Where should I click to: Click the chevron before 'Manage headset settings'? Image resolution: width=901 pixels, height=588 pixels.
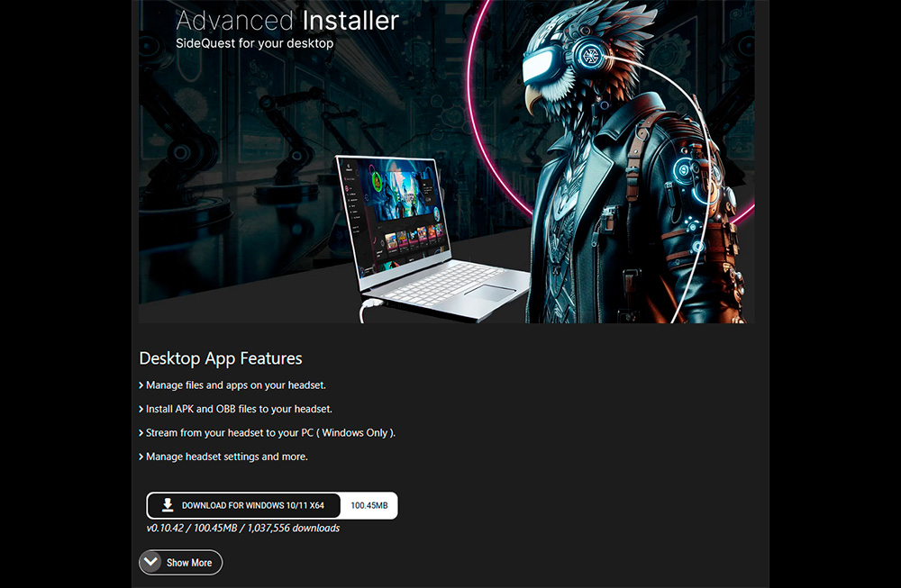tap(141, 457)
